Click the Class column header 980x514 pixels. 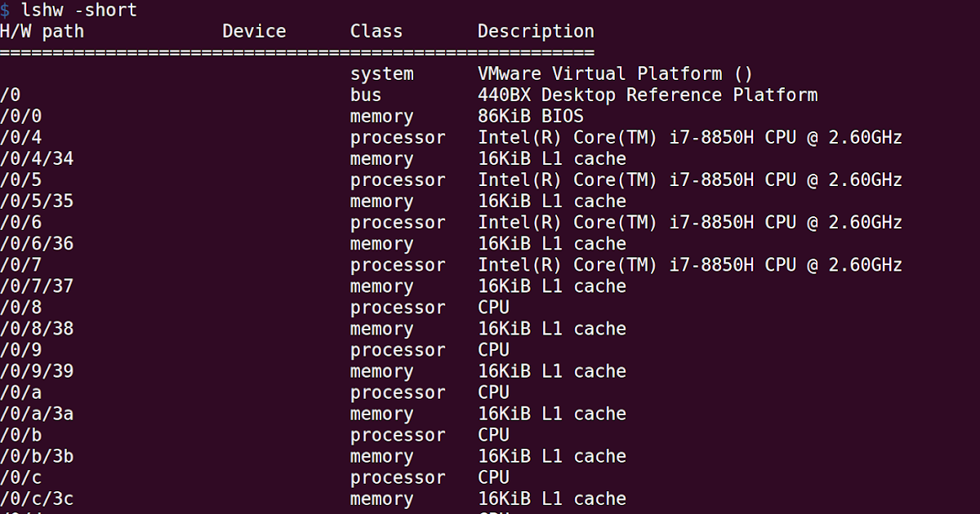[x=376, y=31]
